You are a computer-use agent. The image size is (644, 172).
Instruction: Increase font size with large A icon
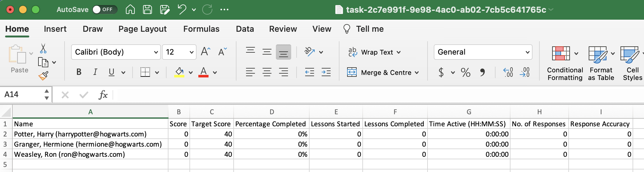pyautogui.click(x=206, y=51)
